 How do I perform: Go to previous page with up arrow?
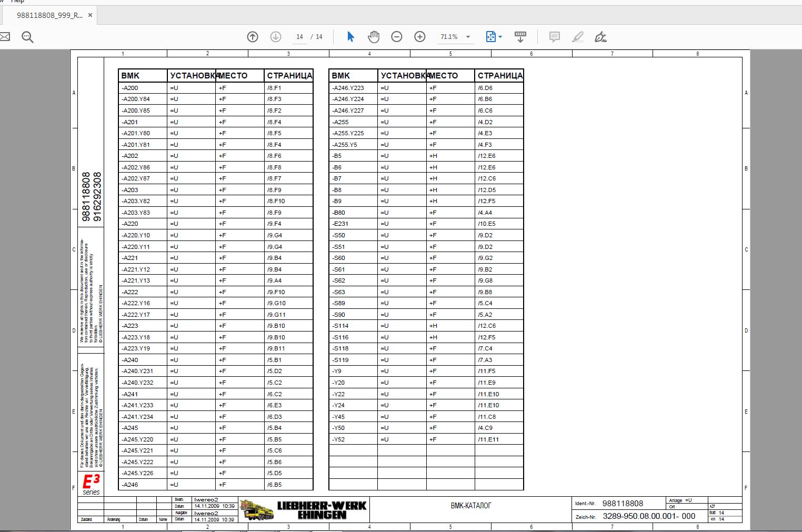pyautogui.click(x=253, y=37)
